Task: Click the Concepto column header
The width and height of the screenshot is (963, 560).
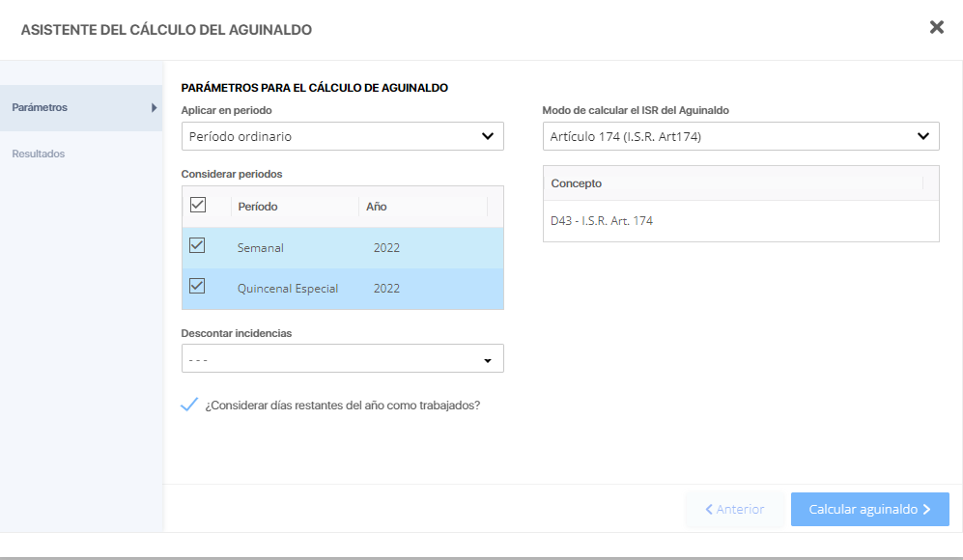Action: coord(577,183)
